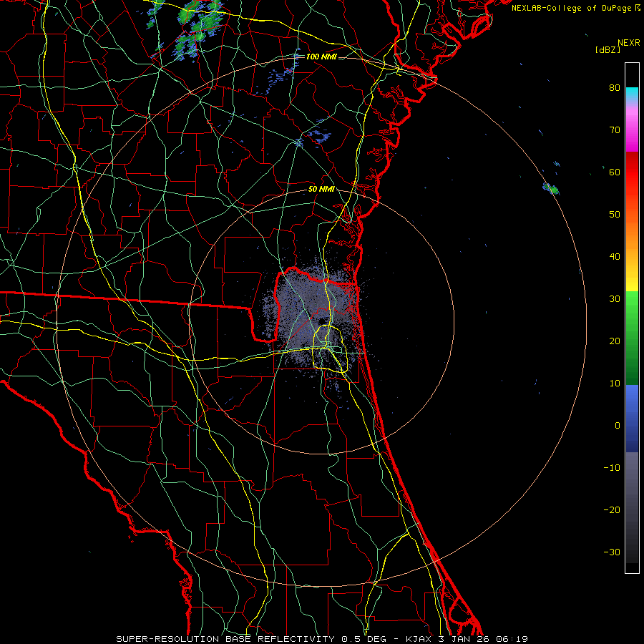Click the 30 dBZ scale value
644x644 pixels.
615,298
